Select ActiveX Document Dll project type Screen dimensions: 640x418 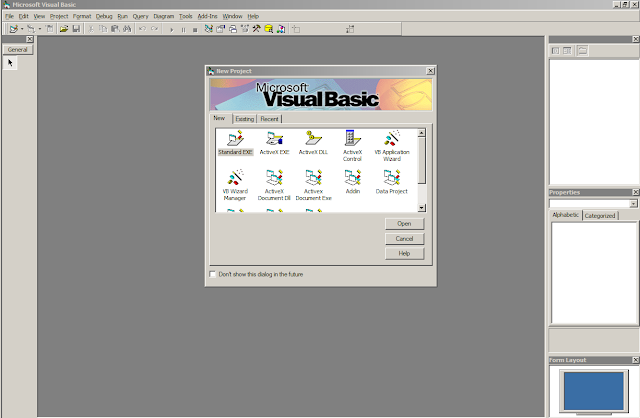(x=274, y=185)
